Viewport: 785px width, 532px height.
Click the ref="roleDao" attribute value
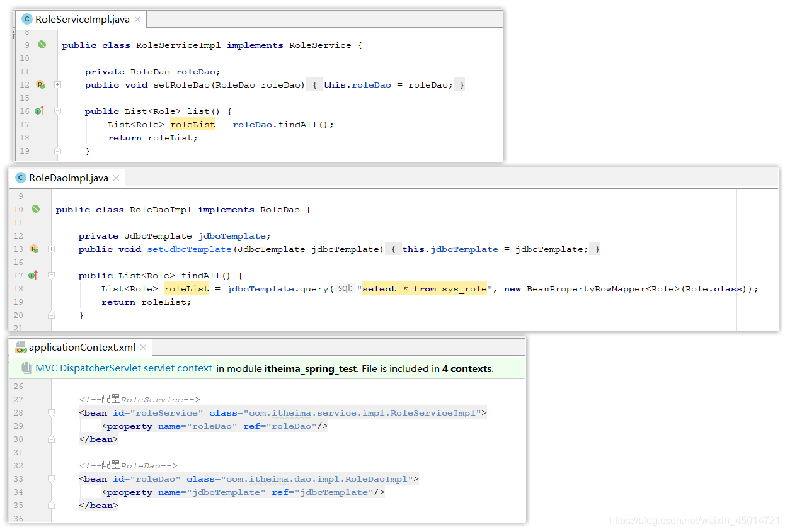click(290, 426)
